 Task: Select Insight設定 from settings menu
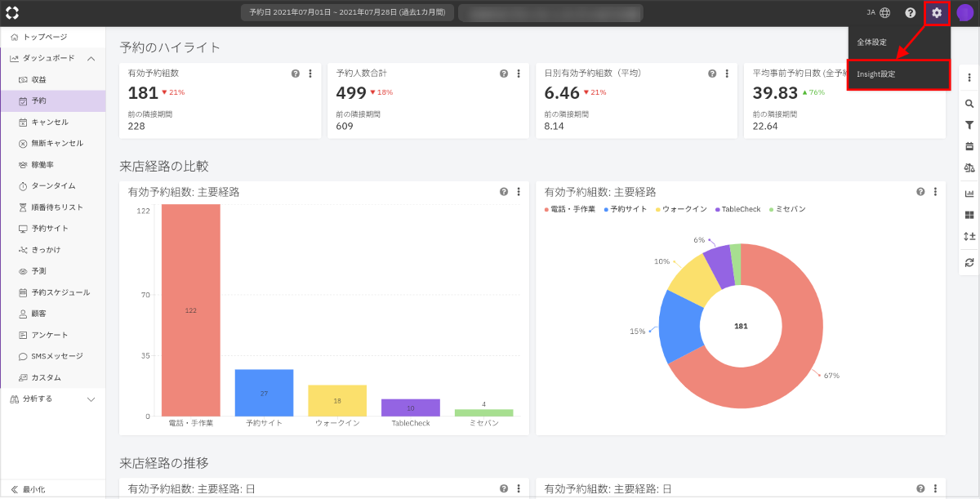point(898,74)
